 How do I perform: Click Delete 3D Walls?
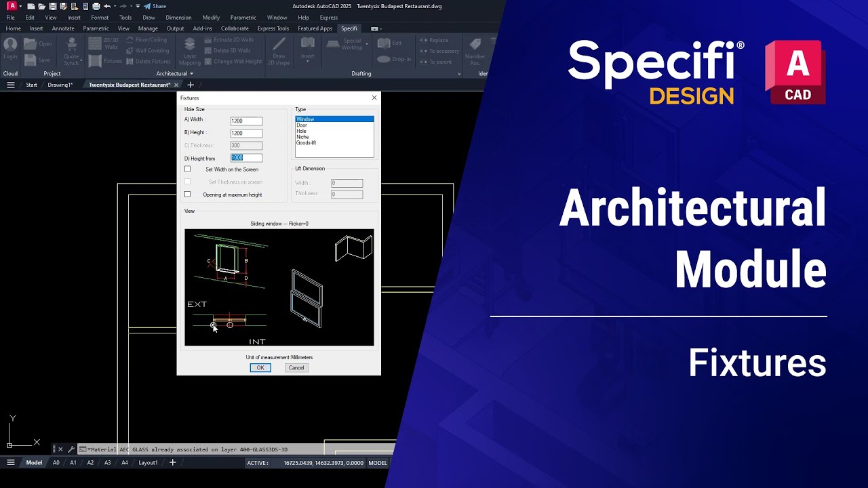click(x=227, y=50)
